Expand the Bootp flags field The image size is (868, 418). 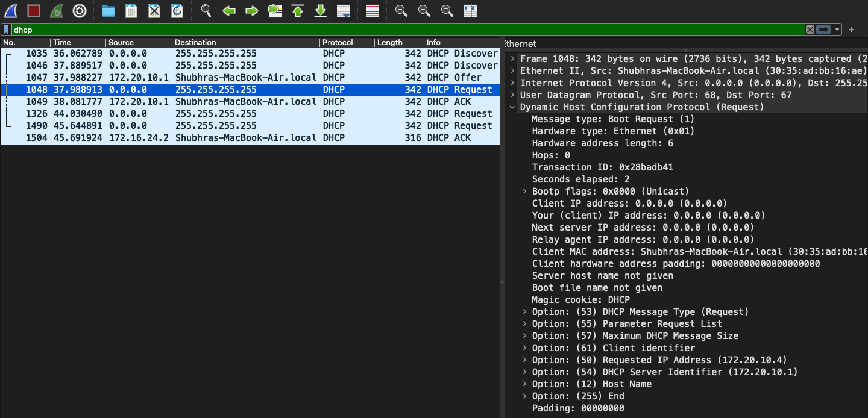point(524,191)
